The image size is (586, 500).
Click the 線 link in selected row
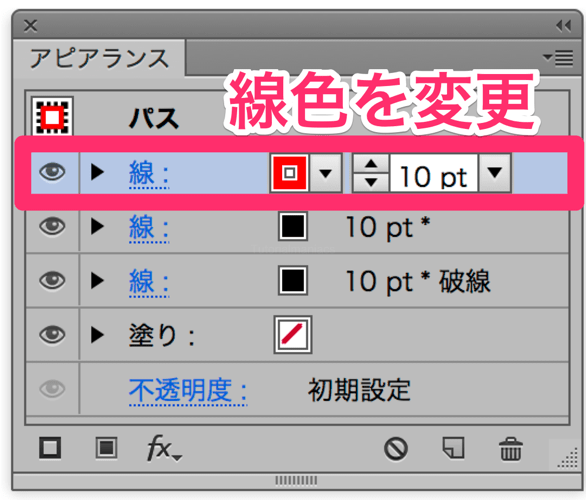pos(149,173)
